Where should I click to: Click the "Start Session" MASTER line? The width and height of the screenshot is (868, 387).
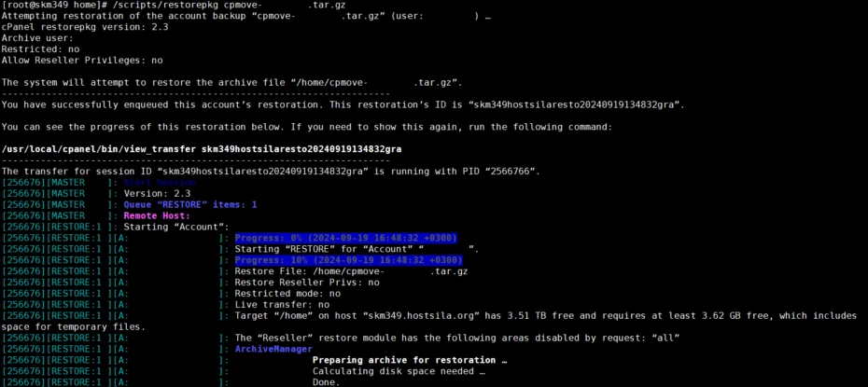coord(160,183)
